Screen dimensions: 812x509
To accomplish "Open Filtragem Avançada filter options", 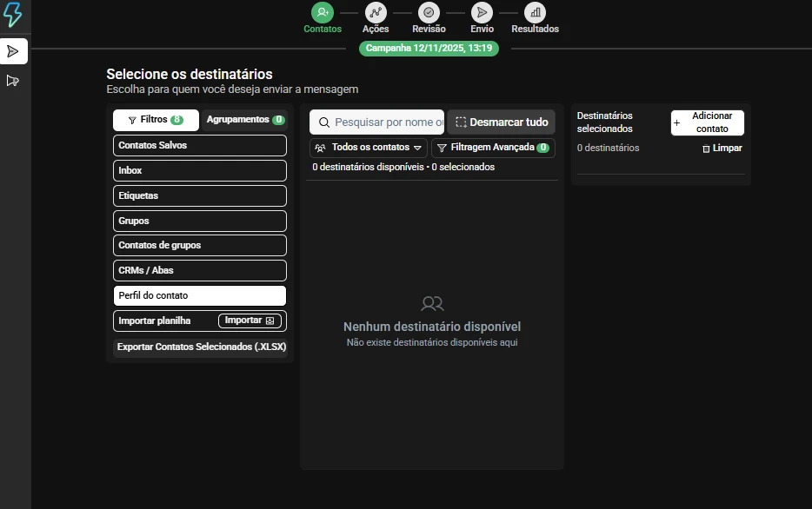I will pyautogui.click(x=492, y=148).
